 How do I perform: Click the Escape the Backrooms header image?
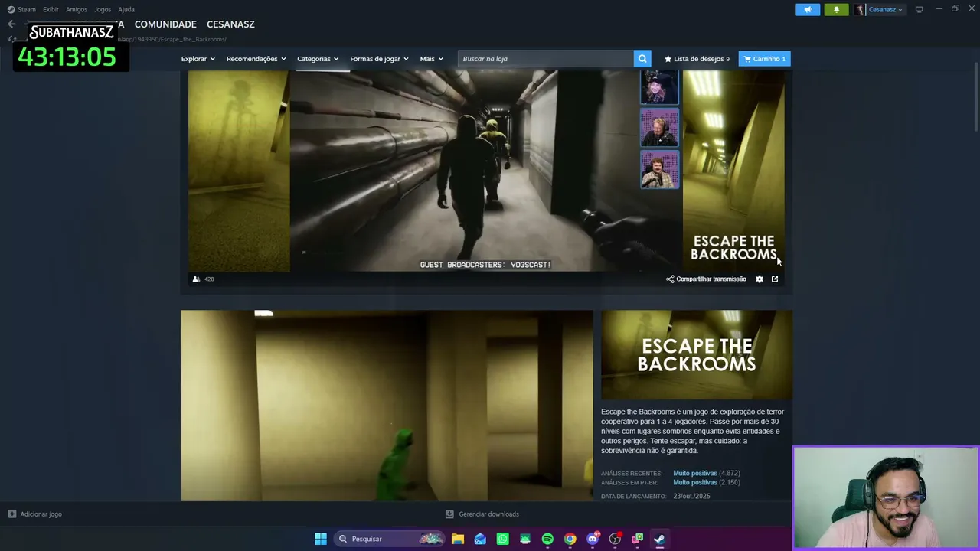tap(697, 355)
